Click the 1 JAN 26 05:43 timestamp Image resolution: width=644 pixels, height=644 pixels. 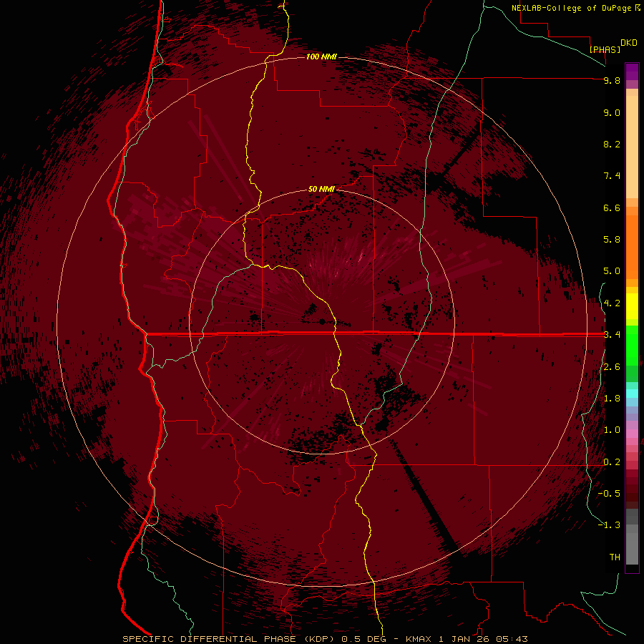[483, 639]
